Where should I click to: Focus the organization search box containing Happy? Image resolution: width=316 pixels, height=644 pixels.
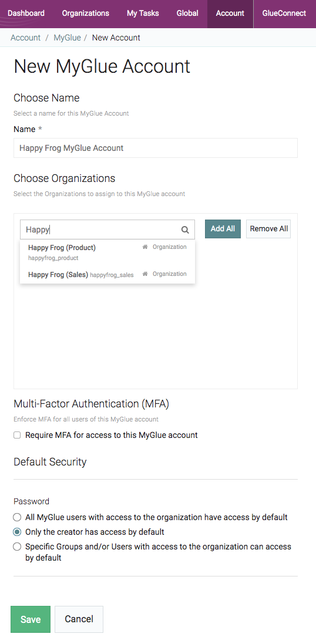(x=107, y=230)
